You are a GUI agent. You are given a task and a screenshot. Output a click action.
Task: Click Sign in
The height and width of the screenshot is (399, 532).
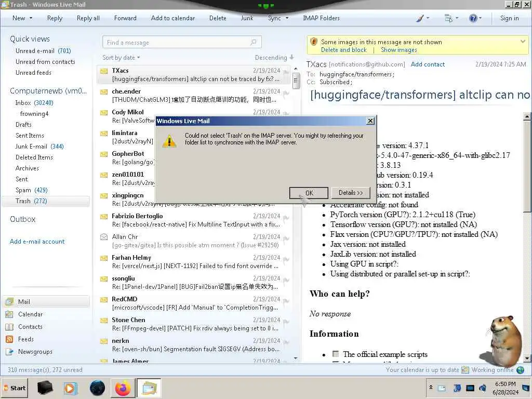[x=509, y=18]
